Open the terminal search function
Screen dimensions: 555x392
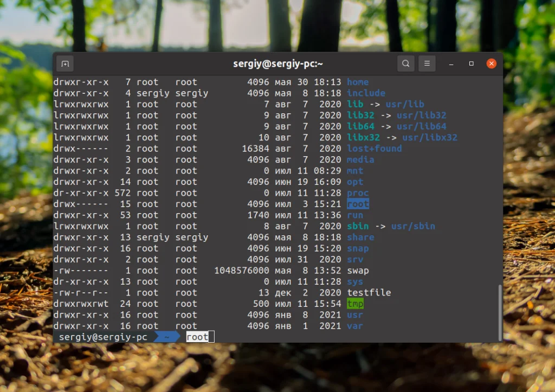click(405, 63)
